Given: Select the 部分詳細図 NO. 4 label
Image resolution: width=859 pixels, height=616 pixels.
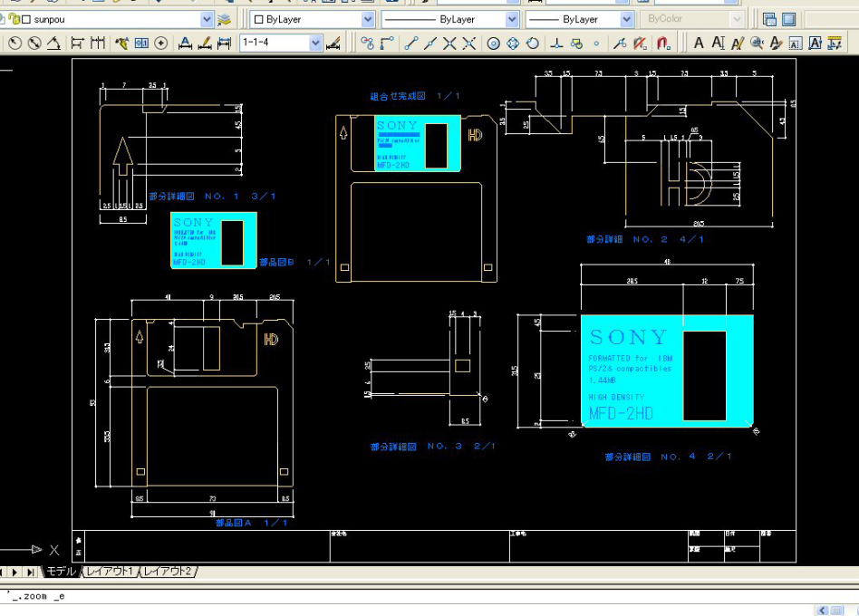Looking at the screenshot, I should coord(668,457).
